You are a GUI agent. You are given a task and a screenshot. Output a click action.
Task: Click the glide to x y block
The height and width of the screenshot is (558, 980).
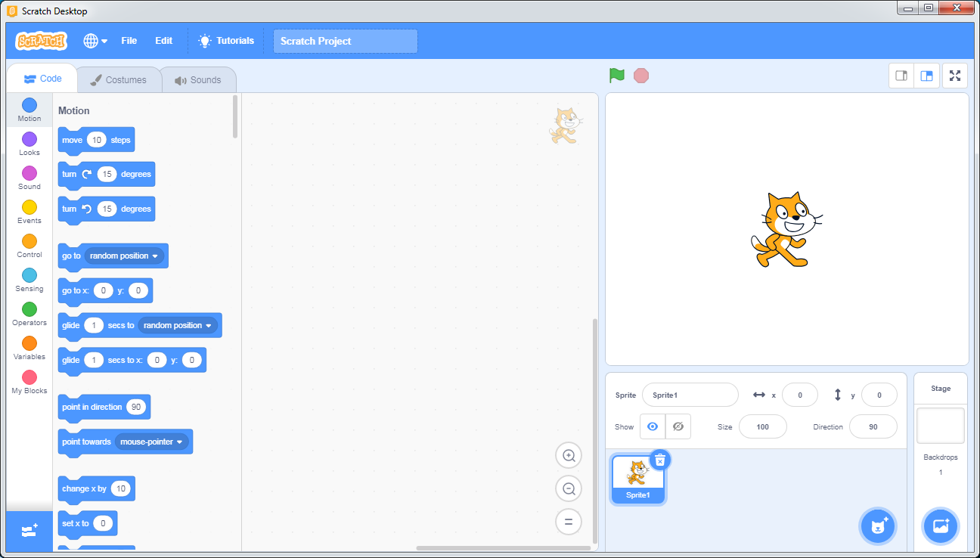(x=132, y=360)
